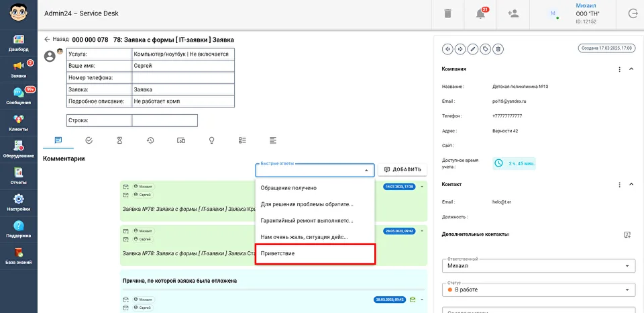Open the notifications bell in header

pyautogui.click(x=480, y=13)
